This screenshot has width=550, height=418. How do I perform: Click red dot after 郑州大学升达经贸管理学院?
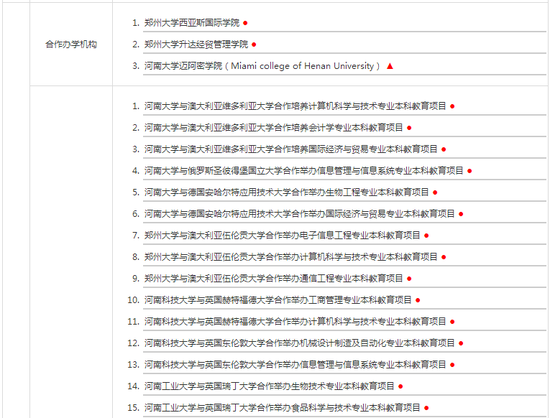254,45
